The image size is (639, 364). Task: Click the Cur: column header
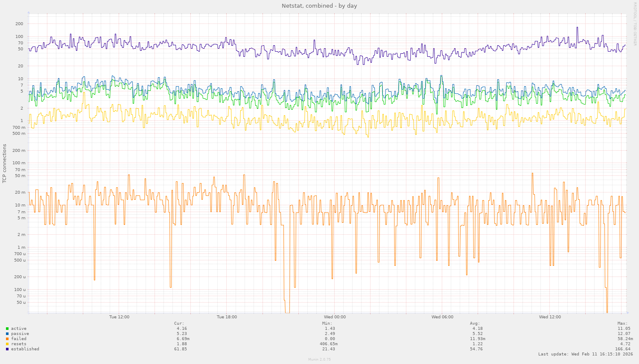179,323
